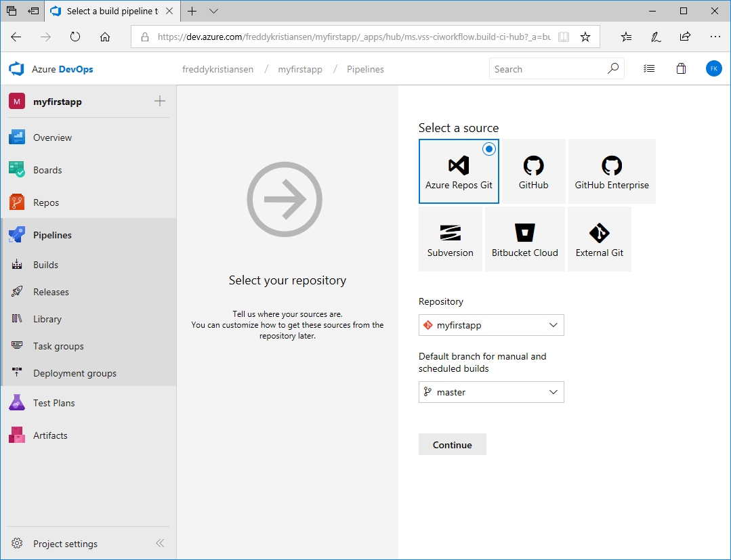Image resolution: width=731 pixels, height=560 pixels.
Task: Open the FK user profile avatar
Action: click(x=713, y=69)
